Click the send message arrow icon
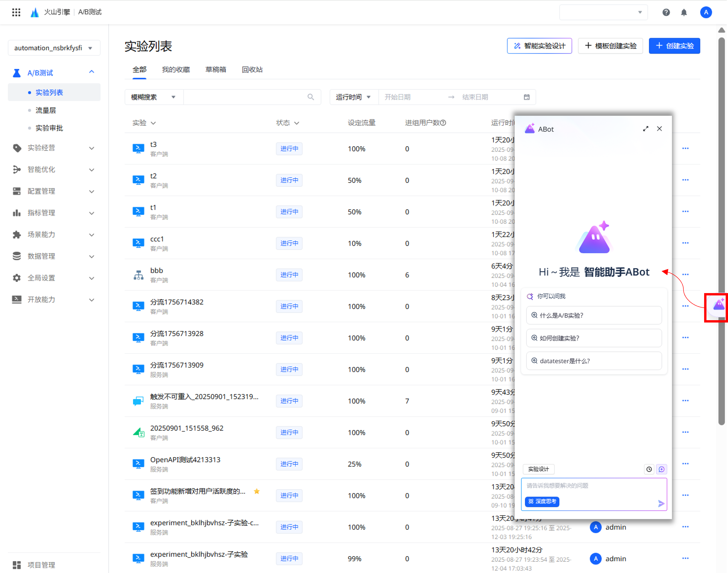 pyautogui.click(x=661, y=503)
